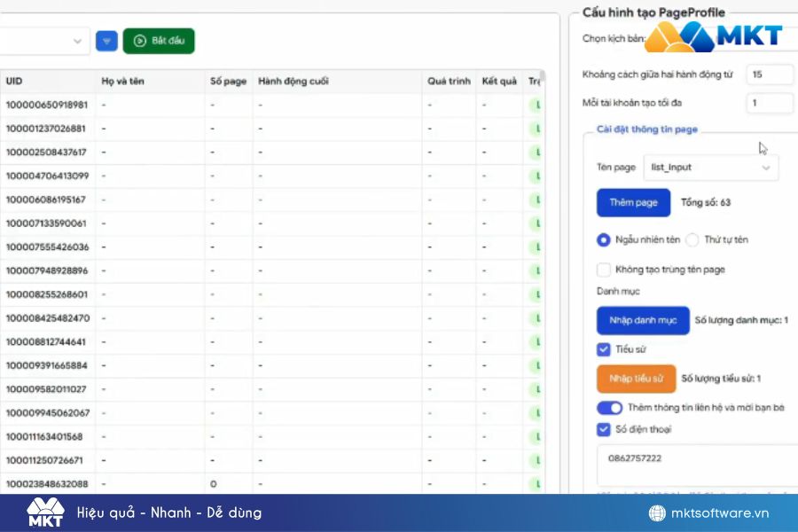
Task: Enable Không tạo trùng tên page checkbox
Action: 604,270
